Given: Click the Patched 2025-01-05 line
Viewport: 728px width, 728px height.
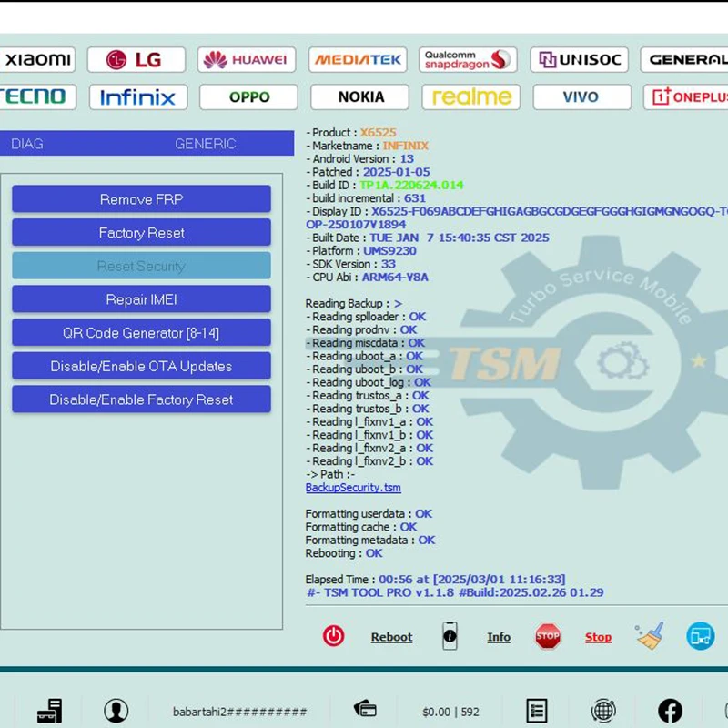Looking at the screenshot, I should (368, 172).
